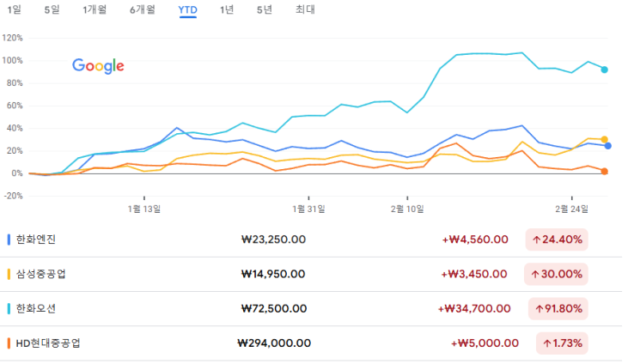The width and height of the screenshot is (628, 364).
Task: Select the 1일 time range tab
Action: tap(15, 10)
